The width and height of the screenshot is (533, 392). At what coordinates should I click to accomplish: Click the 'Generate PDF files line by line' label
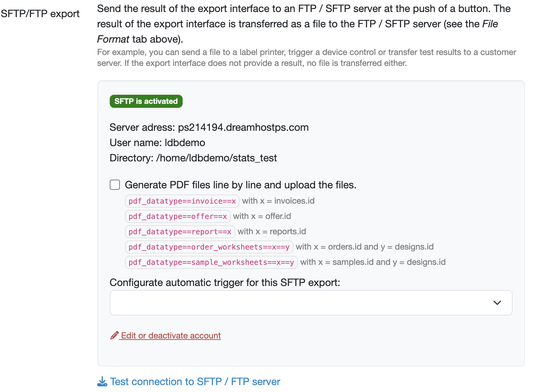pyautogui.click(x=240, y=185)
